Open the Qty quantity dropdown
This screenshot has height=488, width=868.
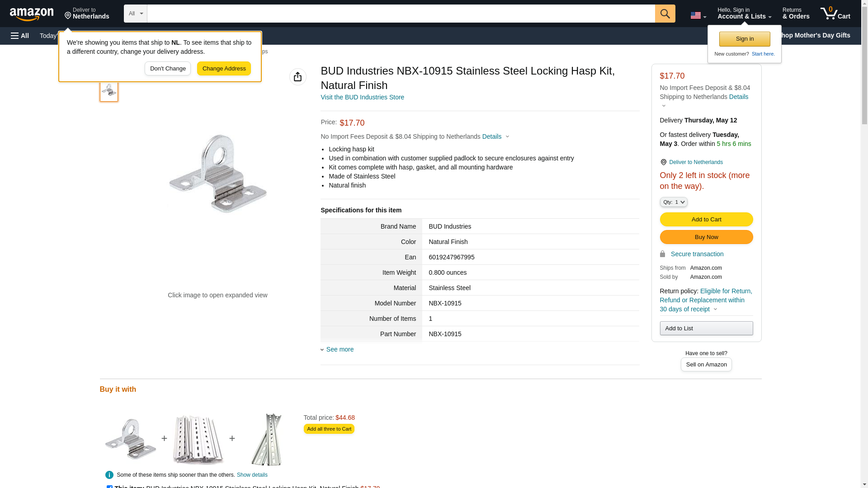pos(673,202)
